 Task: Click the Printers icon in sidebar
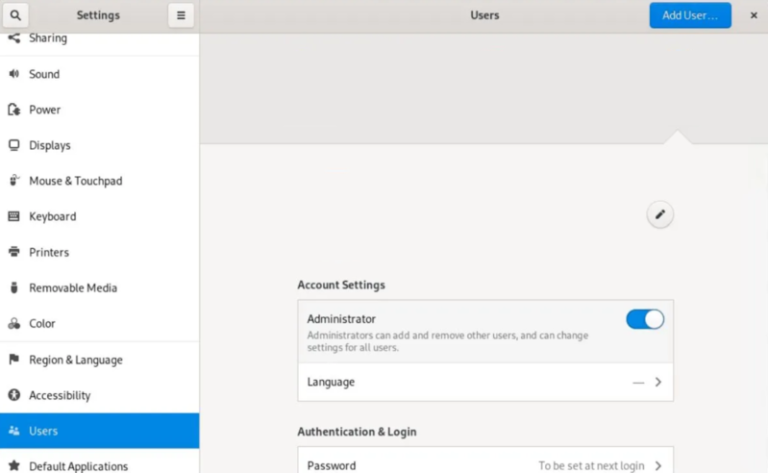pos(14,252)
